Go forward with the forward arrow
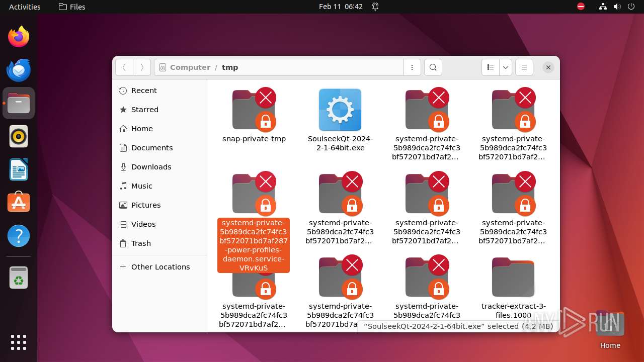644x362 pixels. (142, 67)
